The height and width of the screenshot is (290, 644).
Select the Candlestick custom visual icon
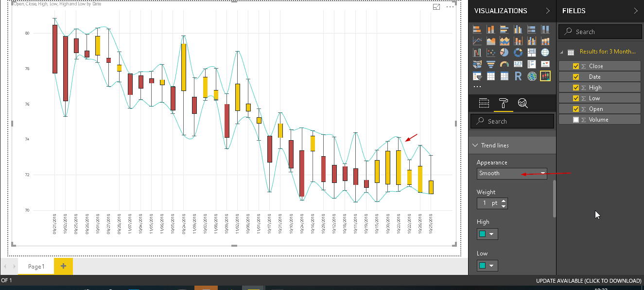click(545, 76)
